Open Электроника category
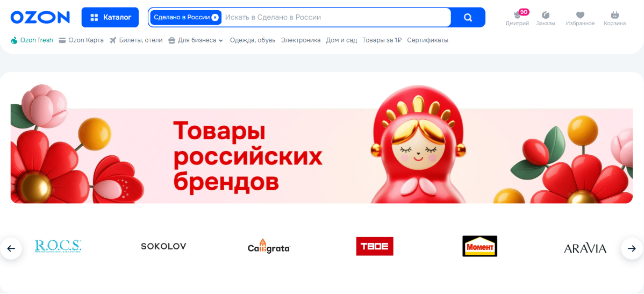The image size is (644, 294). [300, 40]
